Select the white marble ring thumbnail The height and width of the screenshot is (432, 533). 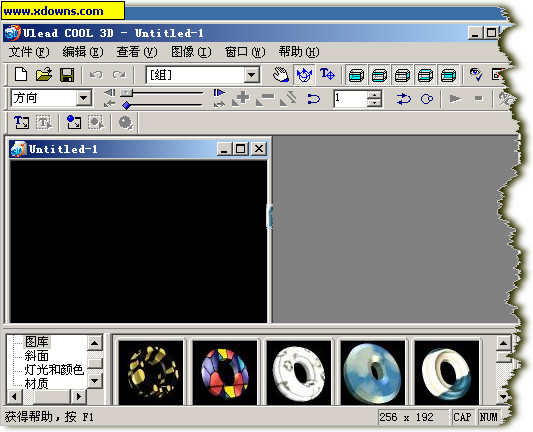[298, 373]
